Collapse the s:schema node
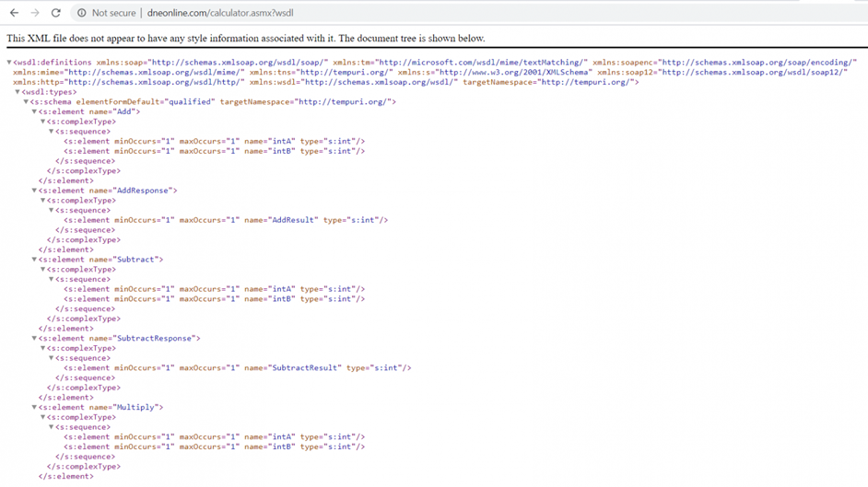868x487 pixels. click(26, 101)
